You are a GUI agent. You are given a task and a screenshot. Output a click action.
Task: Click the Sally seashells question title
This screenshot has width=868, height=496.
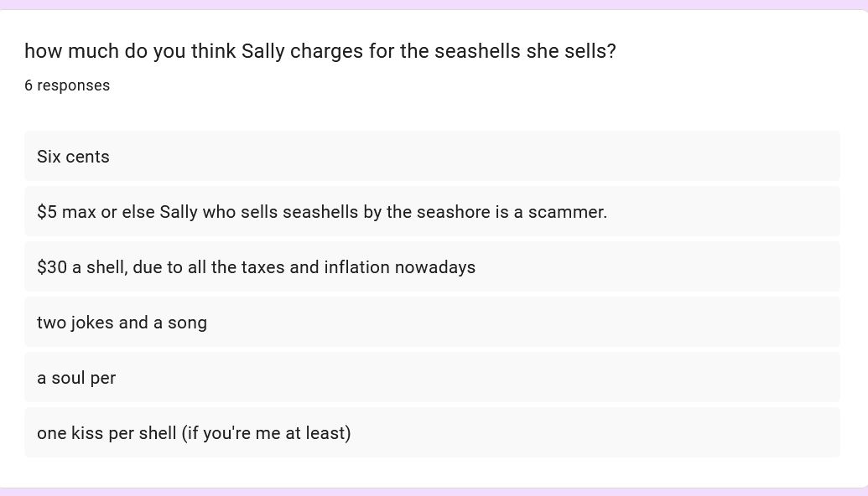click(320, 51)
